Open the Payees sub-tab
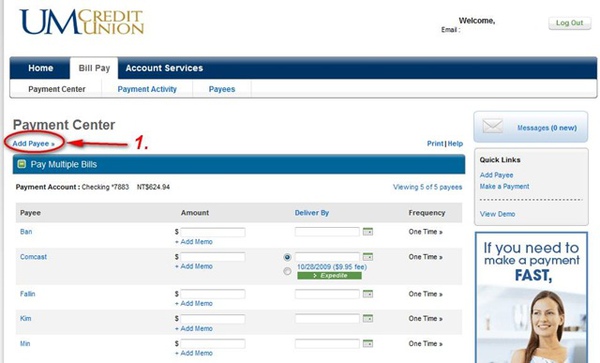Image resolution: width=600 pixels, height=363 pixels. [x=222, y=89]
